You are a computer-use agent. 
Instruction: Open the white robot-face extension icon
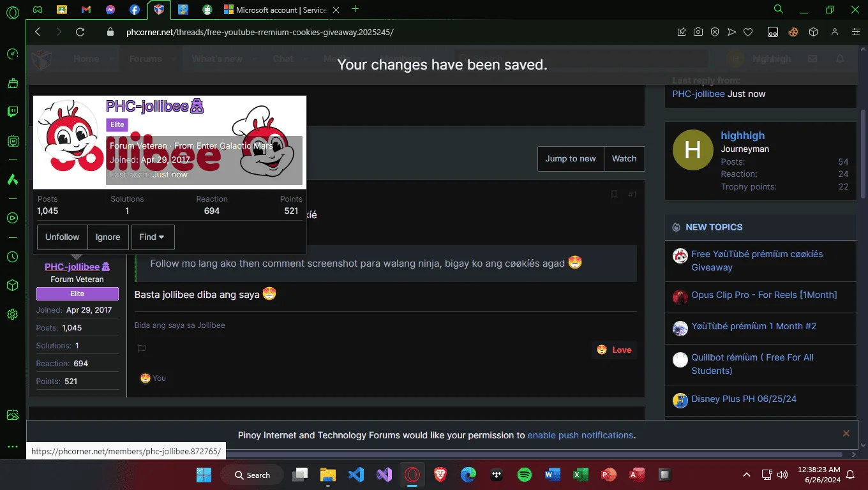(x=772, y=32)
